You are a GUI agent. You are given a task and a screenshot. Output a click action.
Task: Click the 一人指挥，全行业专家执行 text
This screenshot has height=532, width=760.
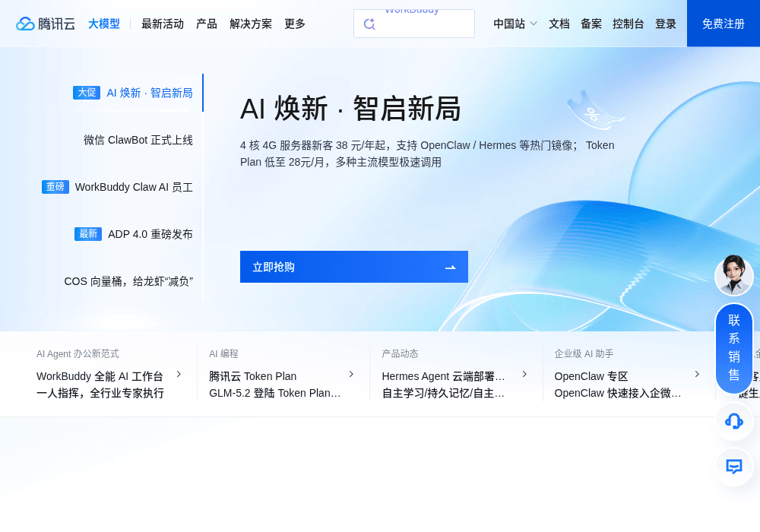(x=100, y=393)
